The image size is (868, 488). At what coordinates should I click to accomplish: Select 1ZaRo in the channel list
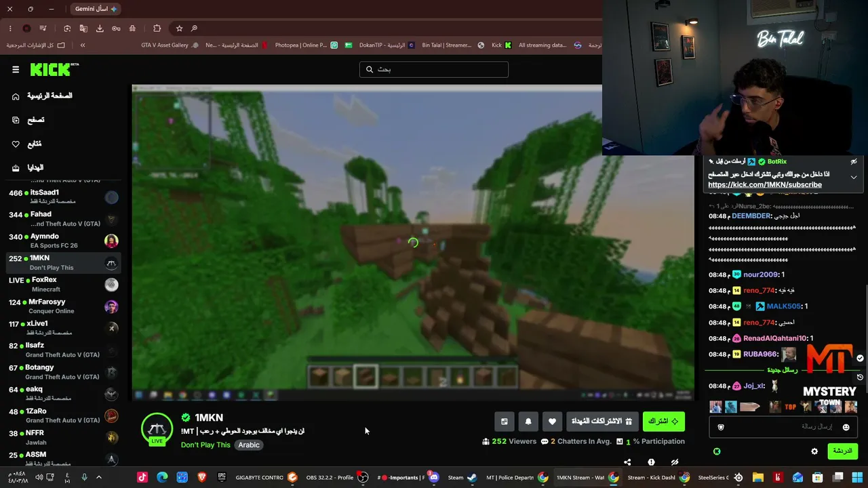[63, 415]
